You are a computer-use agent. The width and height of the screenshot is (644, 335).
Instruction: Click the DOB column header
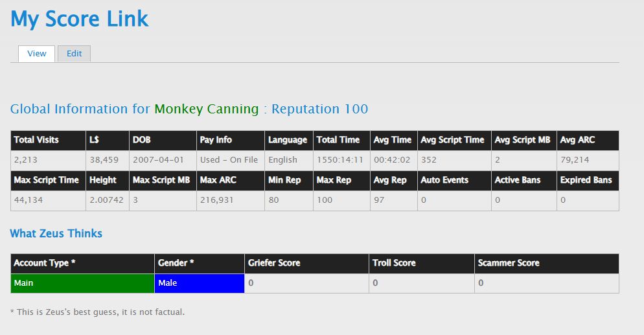163,141
